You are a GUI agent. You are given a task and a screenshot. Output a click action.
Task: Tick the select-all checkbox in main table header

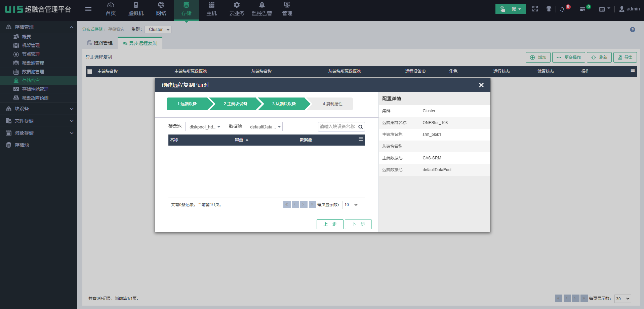(x=90, y=71)
